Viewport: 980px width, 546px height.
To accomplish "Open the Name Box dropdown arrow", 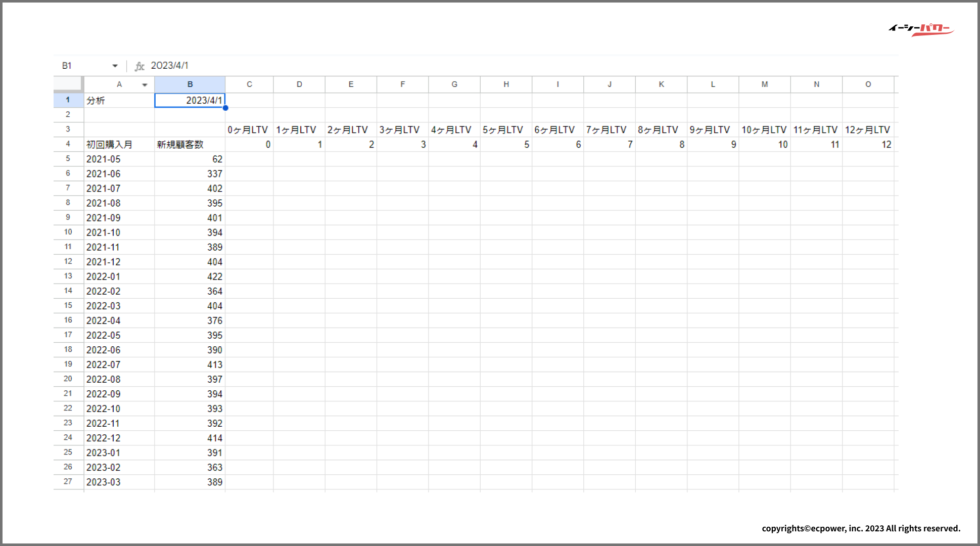I will [x=115, y=66].
